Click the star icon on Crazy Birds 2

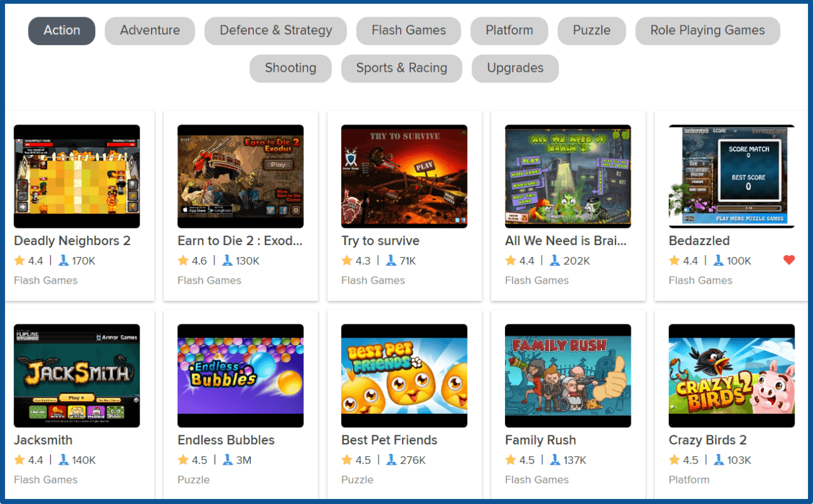(x=675, y=460)
